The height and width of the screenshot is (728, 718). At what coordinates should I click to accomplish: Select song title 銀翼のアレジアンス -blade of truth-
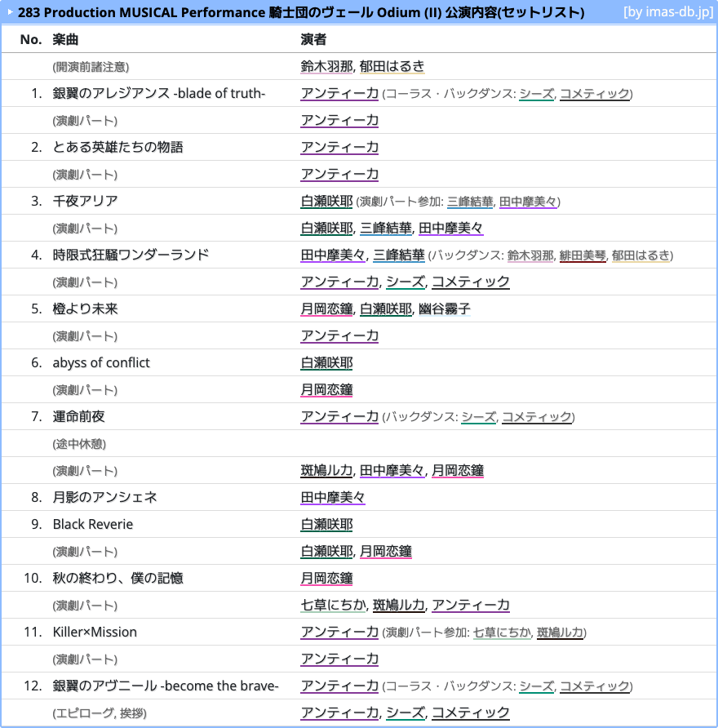pyautogui.click(x=159, y=93)
